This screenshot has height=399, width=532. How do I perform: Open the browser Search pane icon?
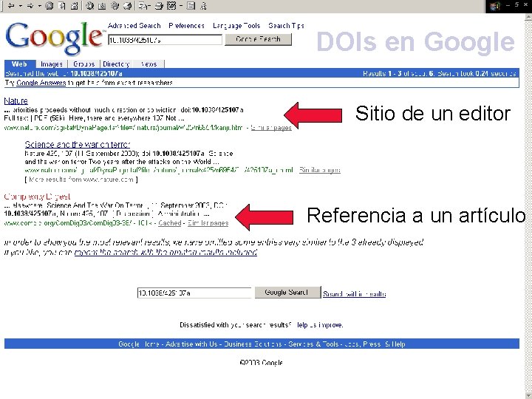coord(89,5)
